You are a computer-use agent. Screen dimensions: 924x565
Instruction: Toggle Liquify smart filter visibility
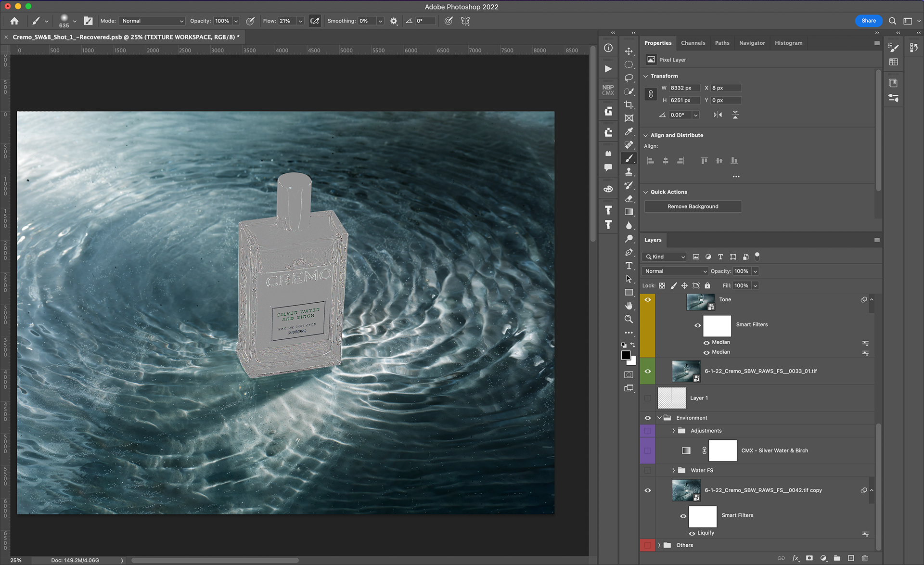[692, 533]
